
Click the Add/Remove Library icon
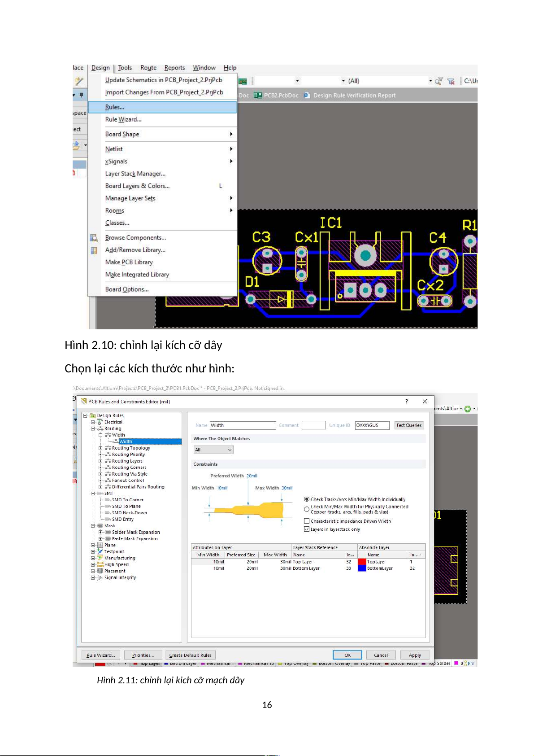tap(94, 250)
